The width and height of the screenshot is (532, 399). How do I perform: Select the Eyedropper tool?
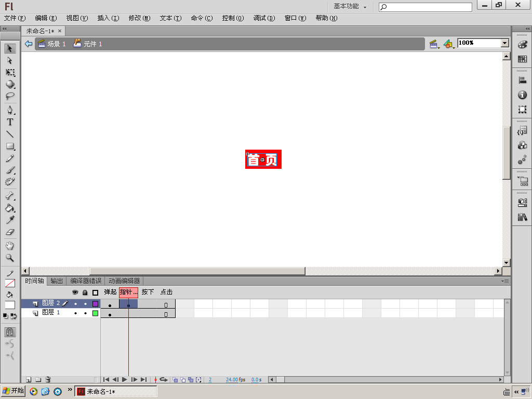pos(10,220)
